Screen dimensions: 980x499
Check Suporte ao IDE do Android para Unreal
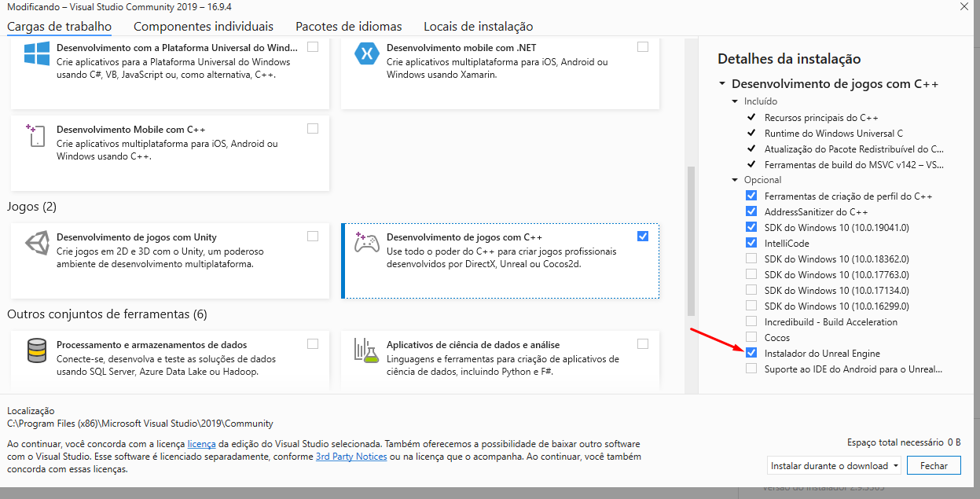click(751, 369)
